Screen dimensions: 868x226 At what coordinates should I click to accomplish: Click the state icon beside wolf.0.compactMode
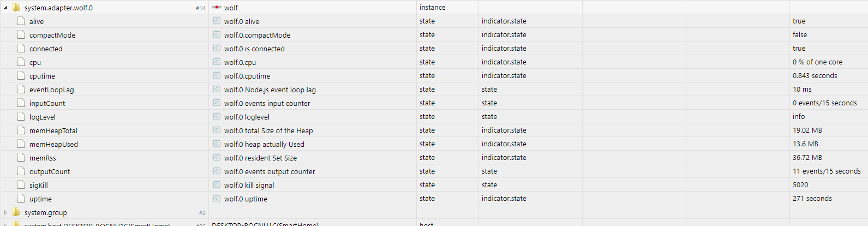tap(217, 34)
